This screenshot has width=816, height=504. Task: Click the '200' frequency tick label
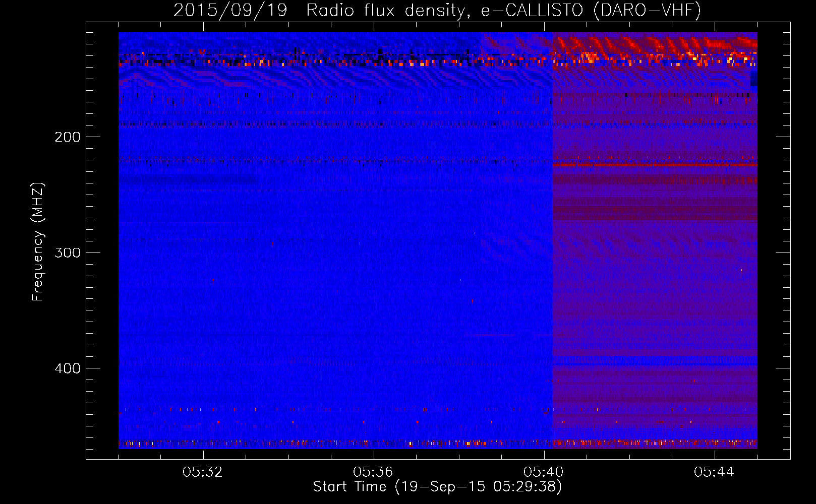pyautogui.click(x=68, y=137)
